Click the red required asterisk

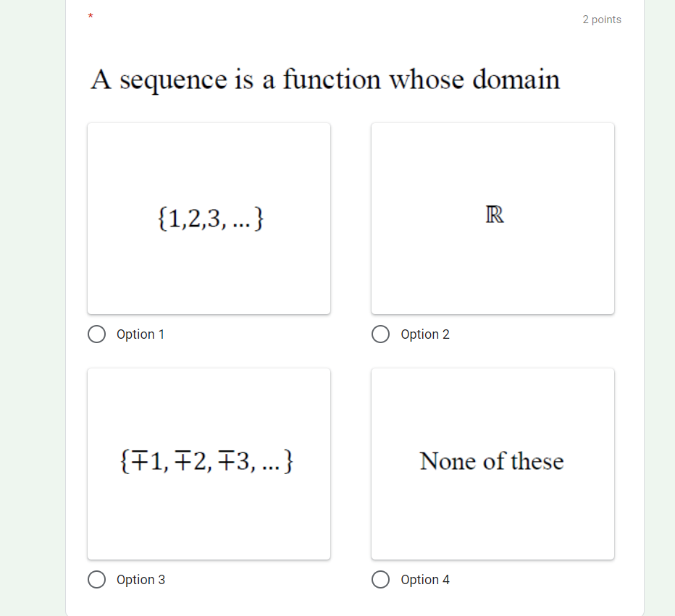tap(90, 16)
